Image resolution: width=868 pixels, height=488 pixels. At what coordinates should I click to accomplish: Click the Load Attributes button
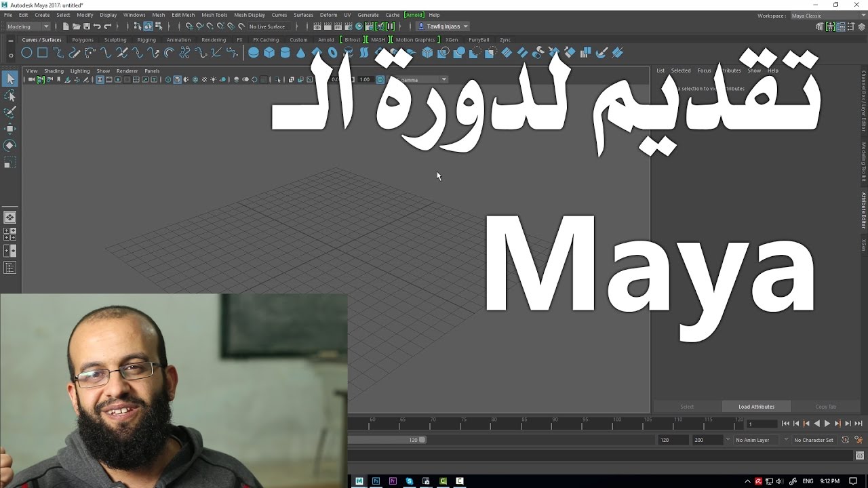(x=756, y=407)
